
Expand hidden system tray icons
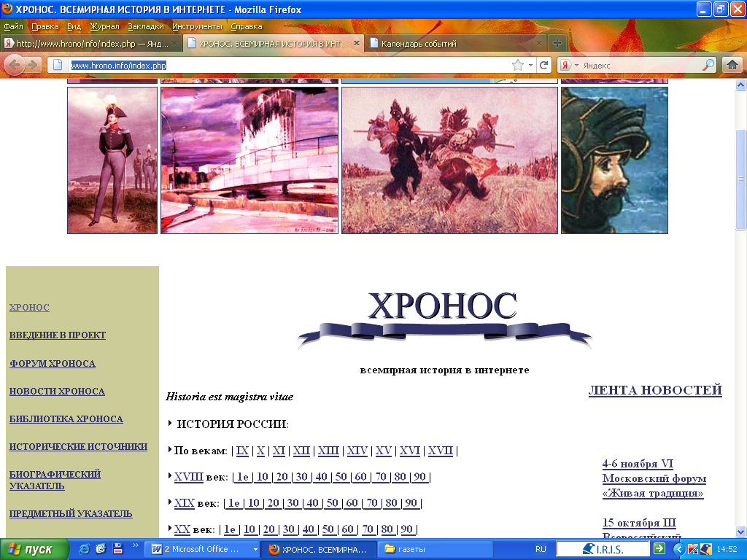[679, 549]
